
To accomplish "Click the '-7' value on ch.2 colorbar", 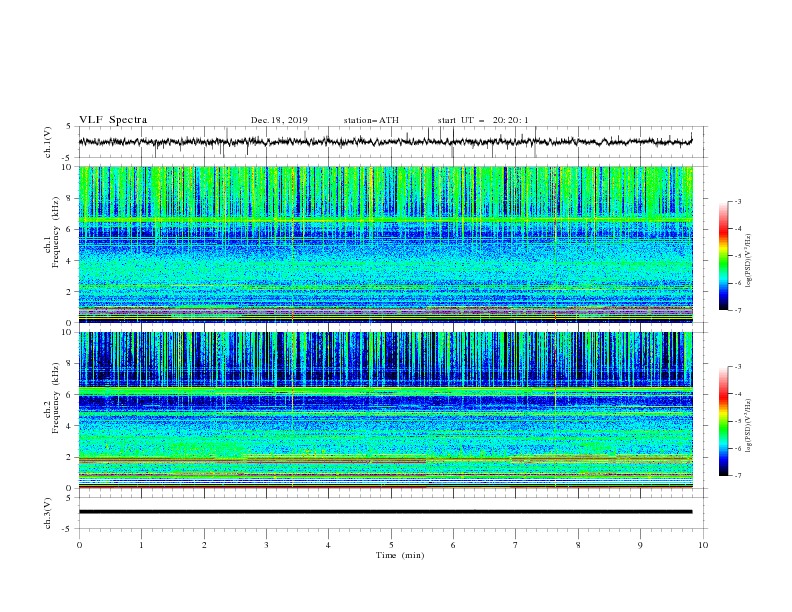I will tap(738, 475).
